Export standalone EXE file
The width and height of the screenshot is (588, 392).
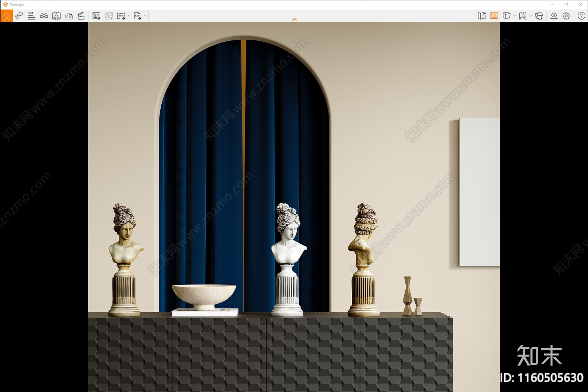point(137,16)
